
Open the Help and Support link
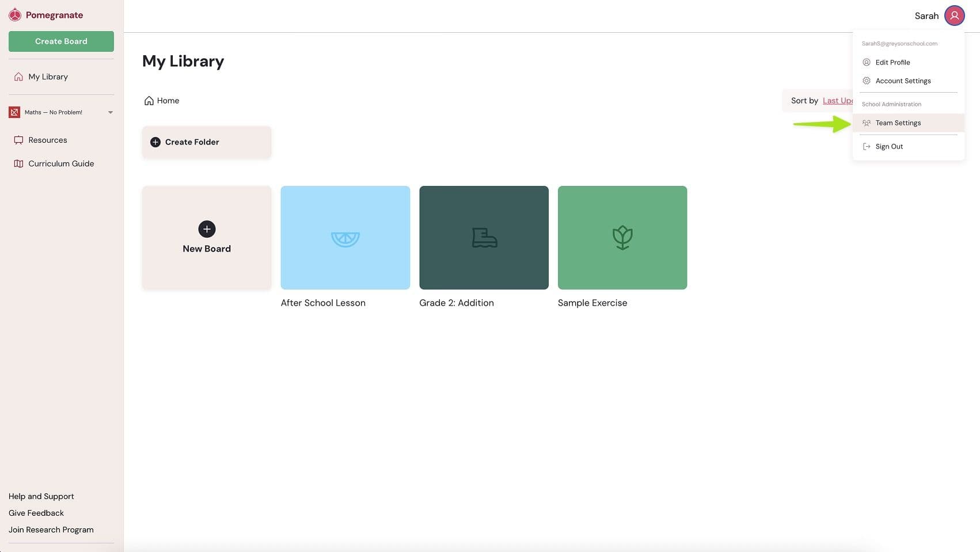pyautogui.click(x=41, y=496)
